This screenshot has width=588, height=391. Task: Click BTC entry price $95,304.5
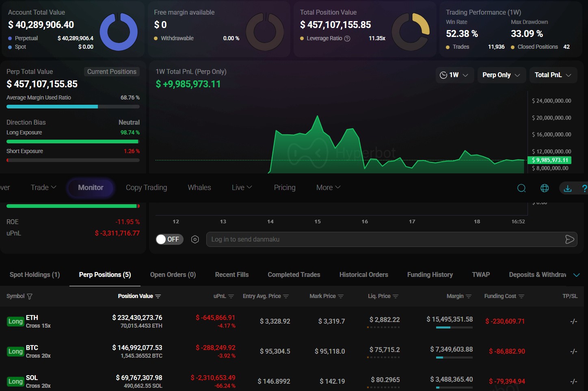(275, 352)
